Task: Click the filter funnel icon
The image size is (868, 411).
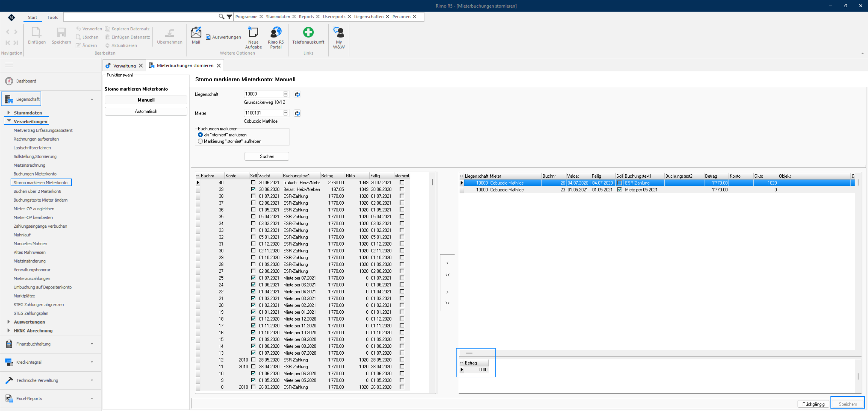Action: [229, 17]
